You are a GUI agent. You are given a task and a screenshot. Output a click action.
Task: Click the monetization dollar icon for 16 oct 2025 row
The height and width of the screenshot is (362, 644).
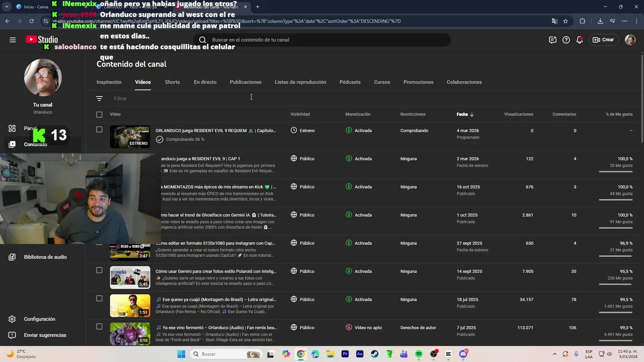pyautogui.click(x=349, y=187)
